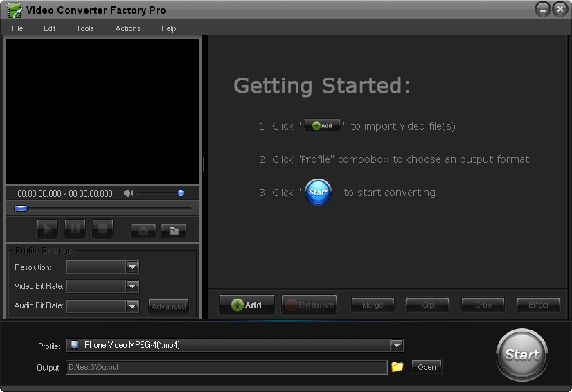Click the Effect button

[x=538, y=305]
